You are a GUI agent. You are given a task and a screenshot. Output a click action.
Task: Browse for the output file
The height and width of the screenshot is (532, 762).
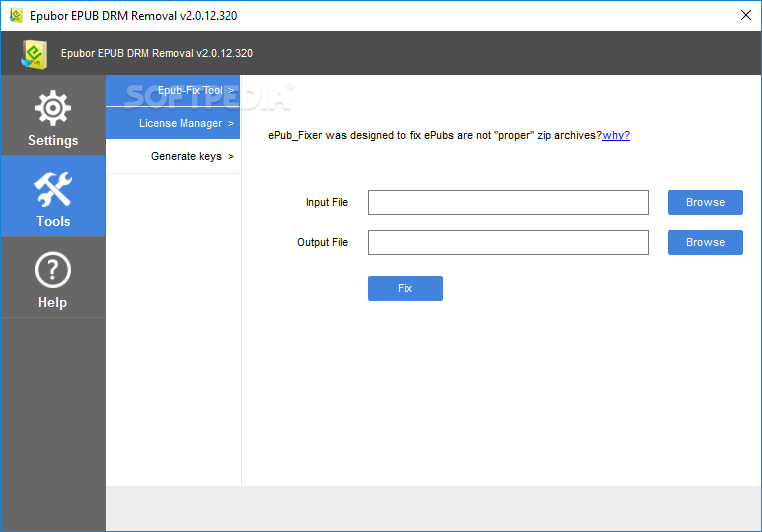coord(705,242)
